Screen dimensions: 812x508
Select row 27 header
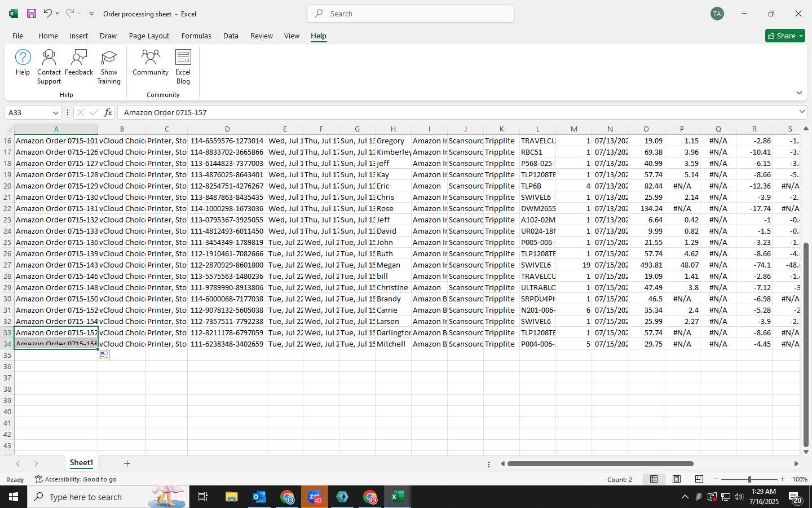point(7,265)
